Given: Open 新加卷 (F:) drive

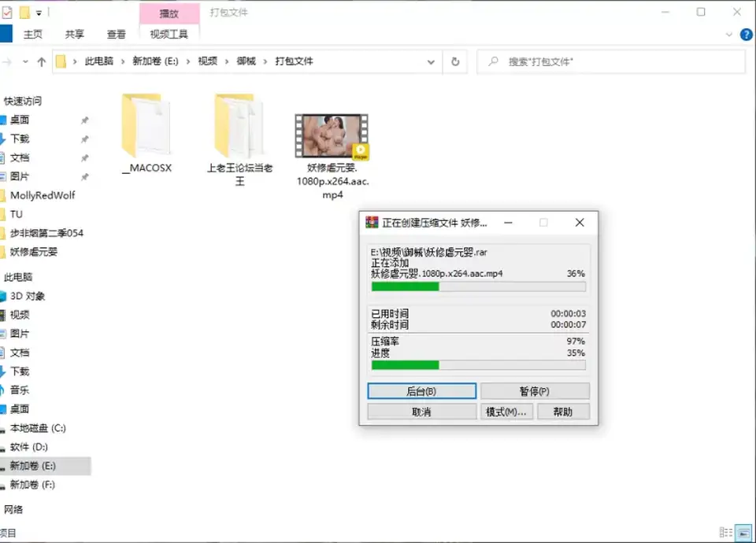Looking at the screenshot, I should point(32,485).
